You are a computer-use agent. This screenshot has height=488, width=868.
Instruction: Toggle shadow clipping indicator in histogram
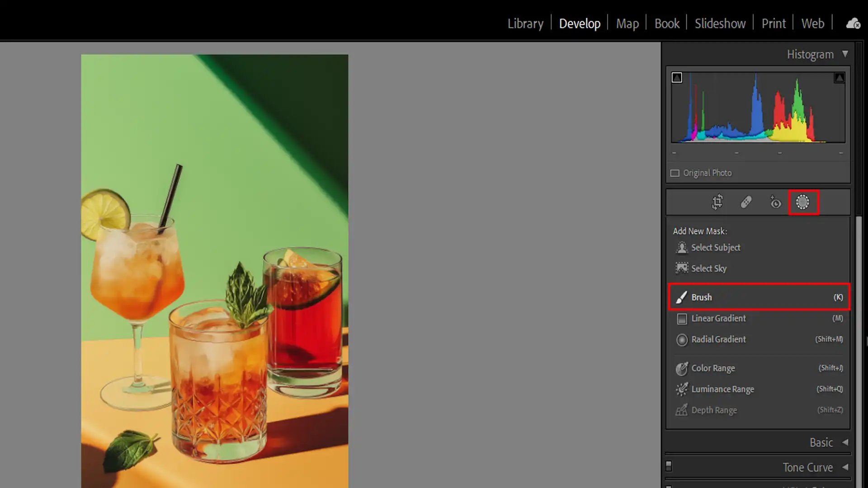677,78
